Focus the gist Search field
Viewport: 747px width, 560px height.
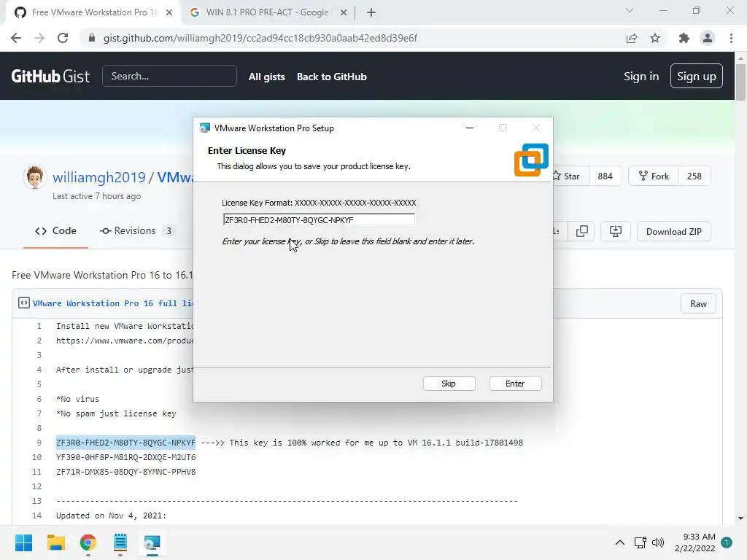(x=169, y=76)
